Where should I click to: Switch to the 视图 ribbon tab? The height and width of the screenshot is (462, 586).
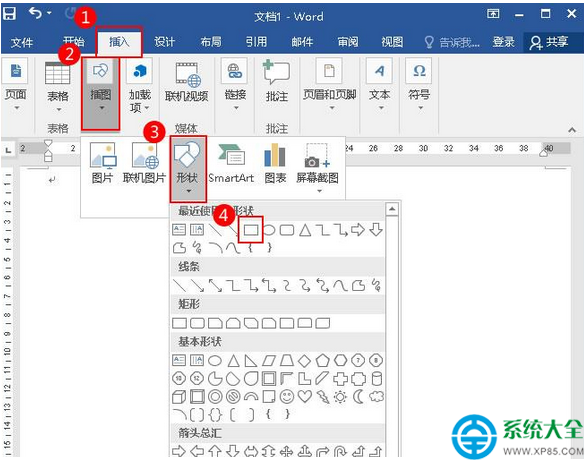pos(392,42)
